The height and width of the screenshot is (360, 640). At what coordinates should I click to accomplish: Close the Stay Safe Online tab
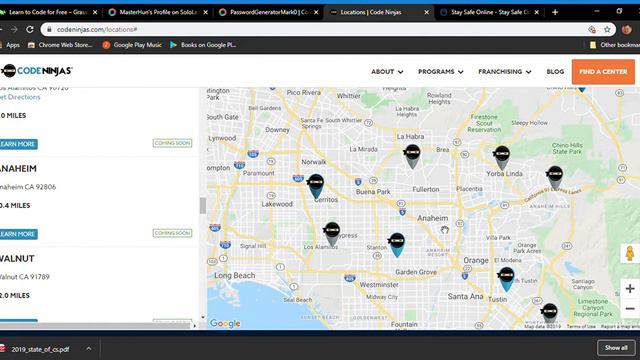click(536, 12)
